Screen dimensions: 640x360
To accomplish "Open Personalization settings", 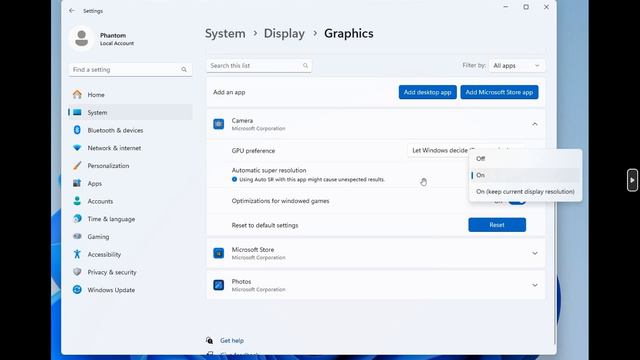I will [130, 166].
